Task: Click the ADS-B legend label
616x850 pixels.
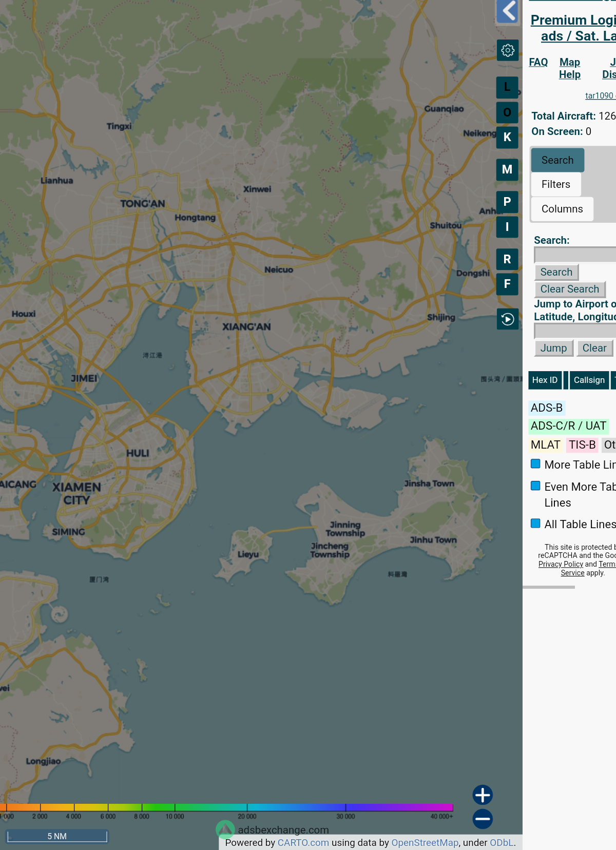Action: coord(547,408)
